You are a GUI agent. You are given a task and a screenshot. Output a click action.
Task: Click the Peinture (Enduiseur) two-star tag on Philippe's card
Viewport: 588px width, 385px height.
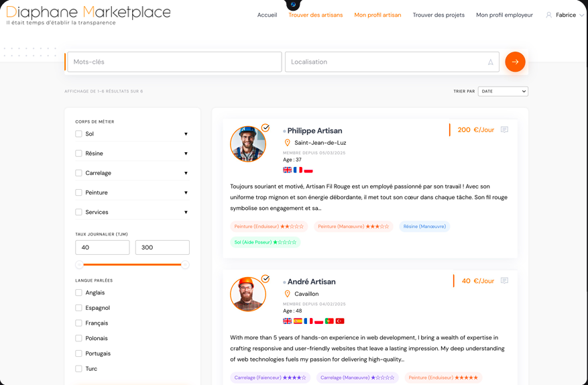coord(269,226)
